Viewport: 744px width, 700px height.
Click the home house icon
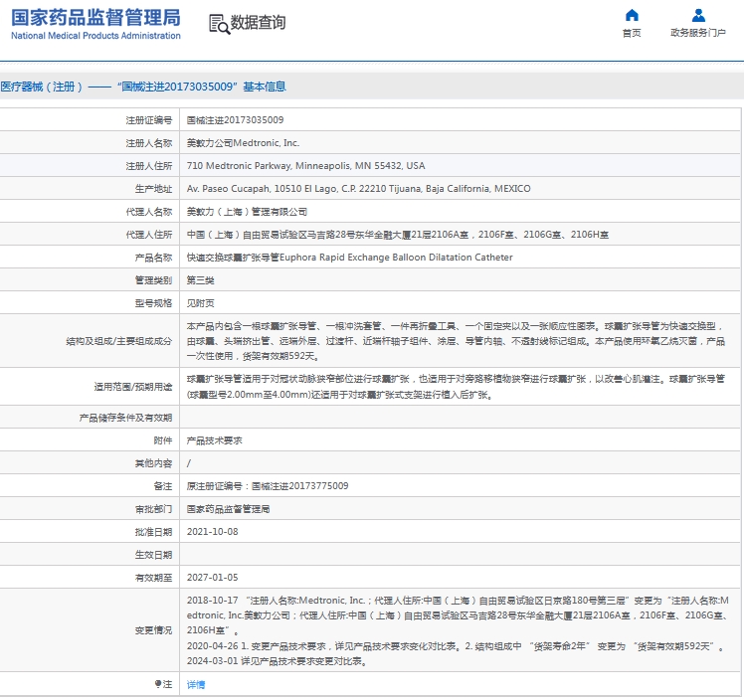pos(632,16)
